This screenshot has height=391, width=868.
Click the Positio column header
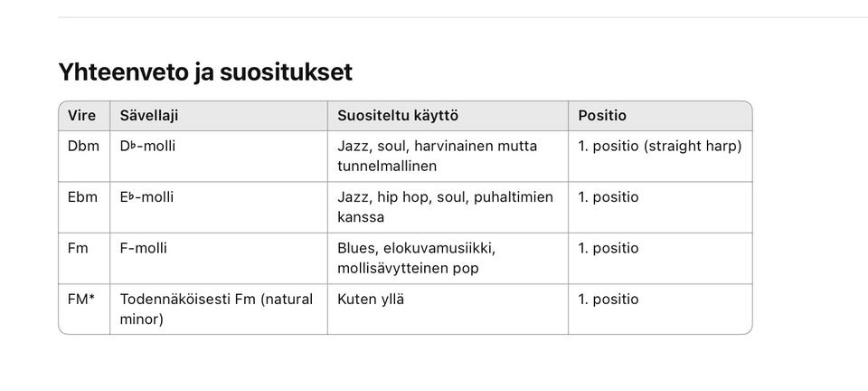pos(602,116)
